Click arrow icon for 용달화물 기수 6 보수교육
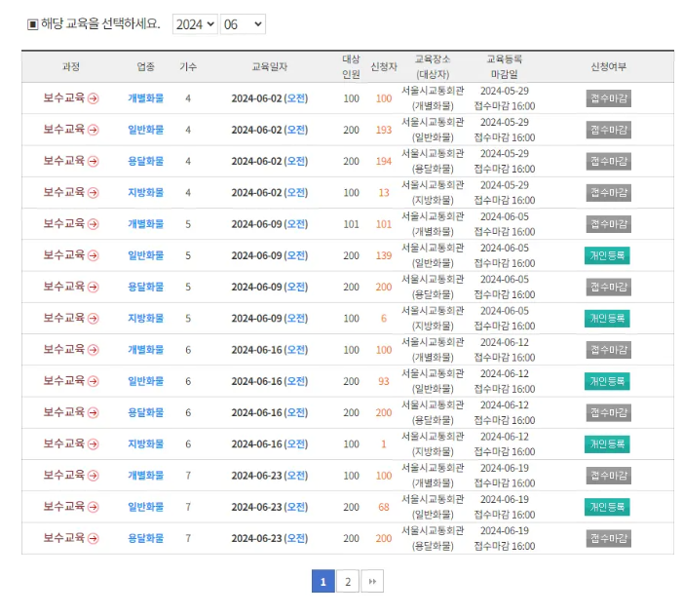 94,412
